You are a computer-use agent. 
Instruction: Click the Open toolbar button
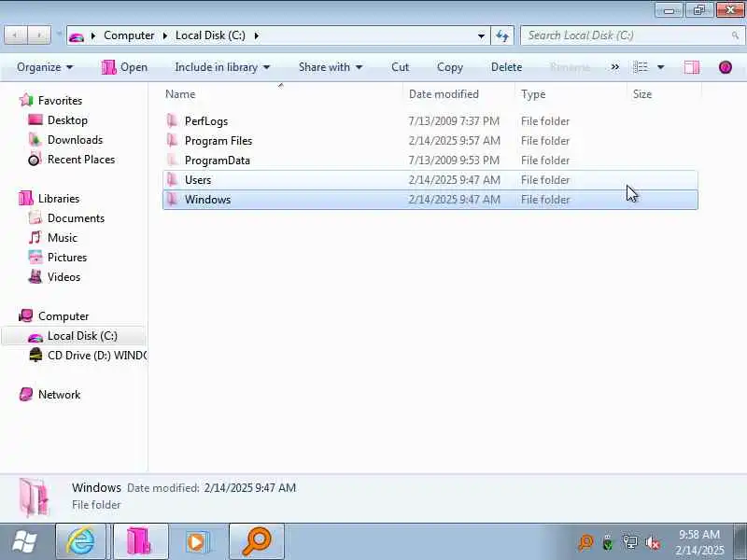click(x=124, y=67)
